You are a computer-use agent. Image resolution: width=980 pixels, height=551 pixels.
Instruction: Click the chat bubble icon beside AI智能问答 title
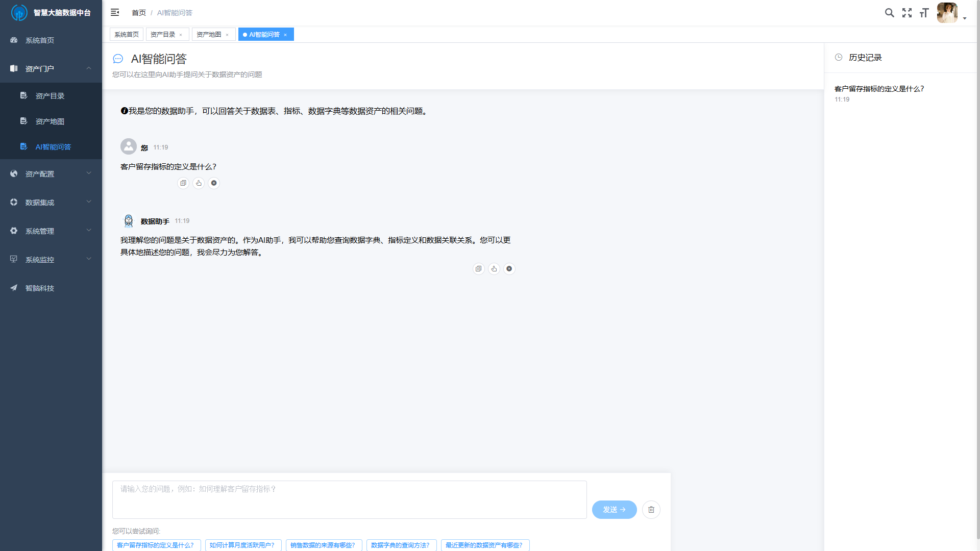pyautogui.click(x=118, y=59)
